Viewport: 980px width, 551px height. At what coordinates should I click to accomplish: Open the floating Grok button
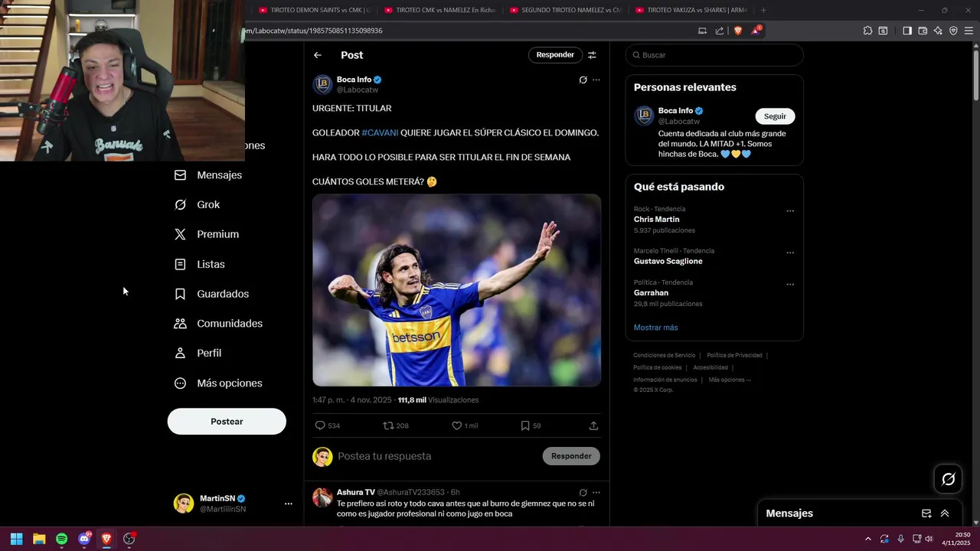click(x=949, y=479)
